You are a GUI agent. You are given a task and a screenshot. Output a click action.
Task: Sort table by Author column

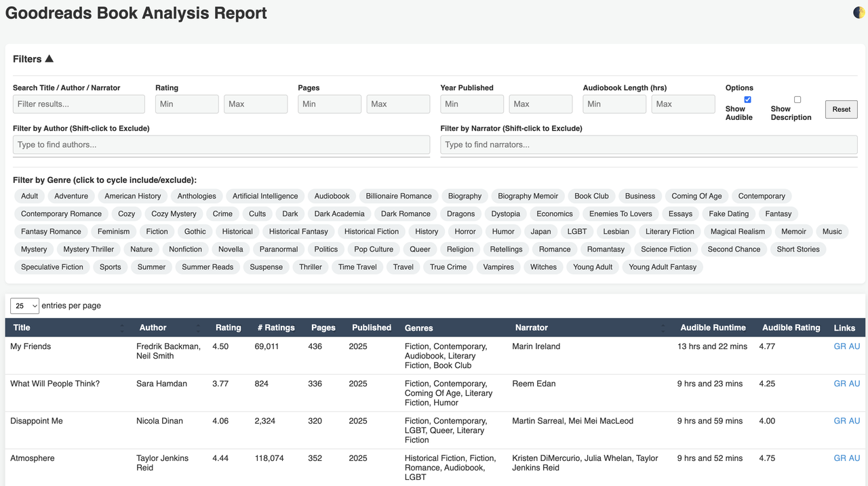170,327
